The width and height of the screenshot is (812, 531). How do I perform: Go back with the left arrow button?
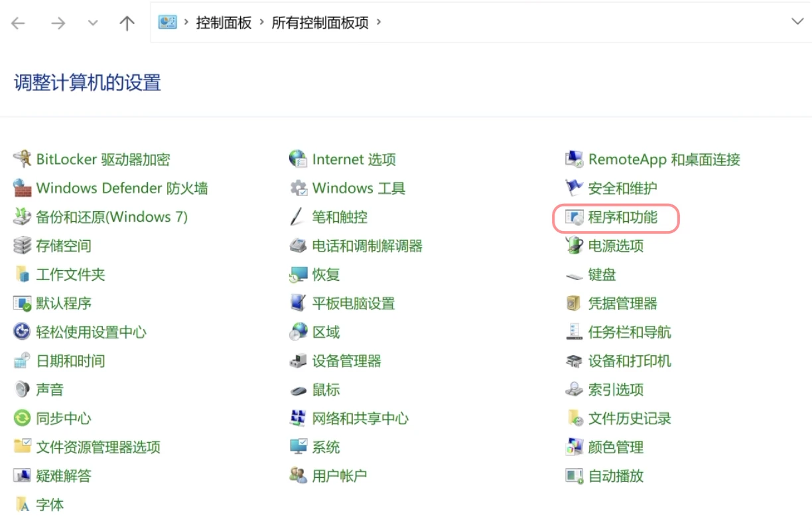pos(18,23)
